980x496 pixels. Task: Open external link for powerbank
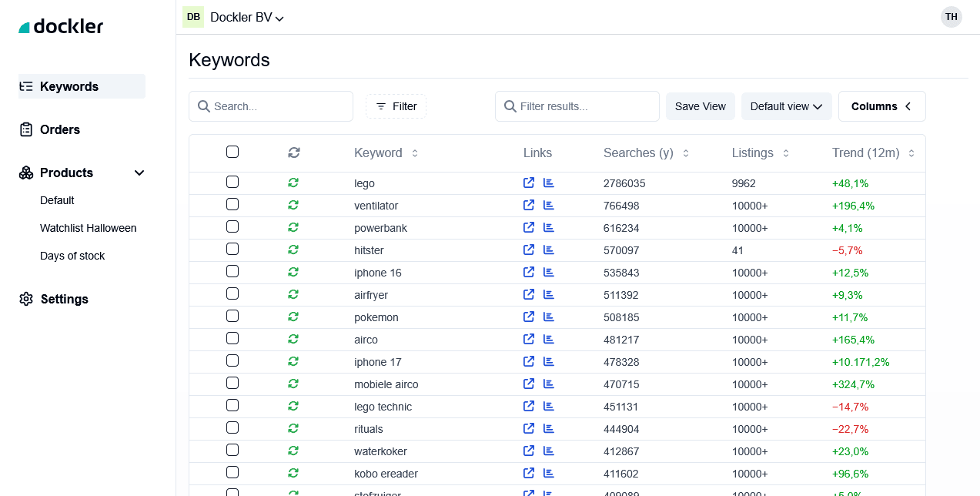(x=529, y=228)
